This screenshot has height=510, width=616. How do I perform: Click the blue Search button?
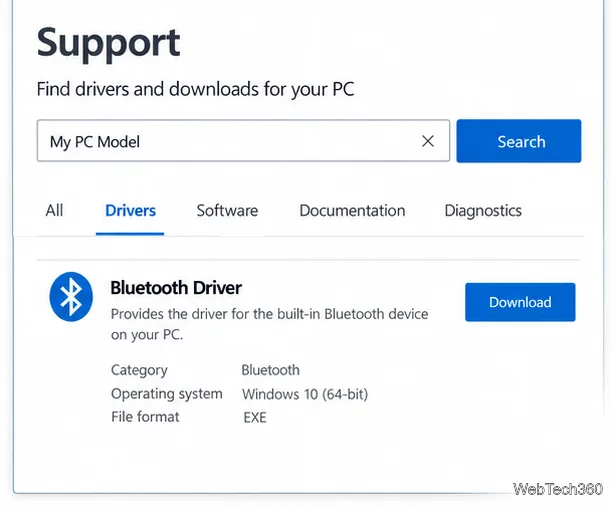(519, 141)
